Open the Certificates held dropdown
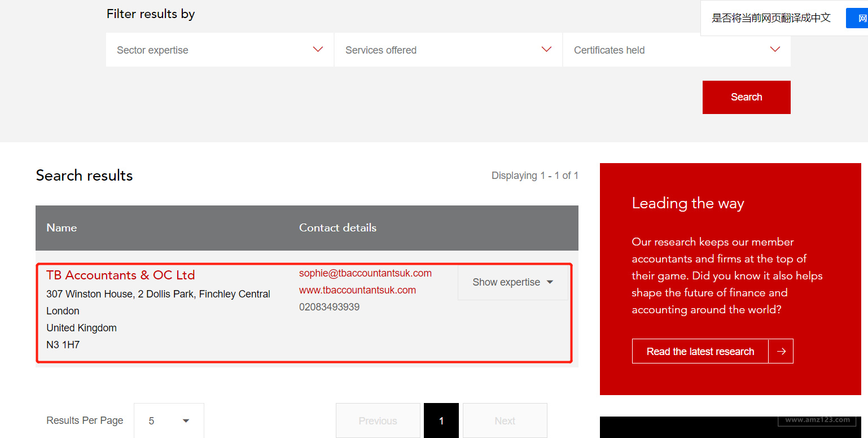This screenshot has height=438, width=868. [677, 50]
